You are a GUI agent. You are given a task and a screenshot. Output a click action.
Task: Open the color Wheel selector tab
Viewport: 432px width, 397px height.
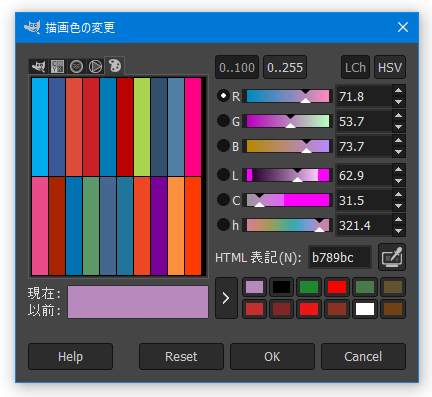(x=95, y=66)
